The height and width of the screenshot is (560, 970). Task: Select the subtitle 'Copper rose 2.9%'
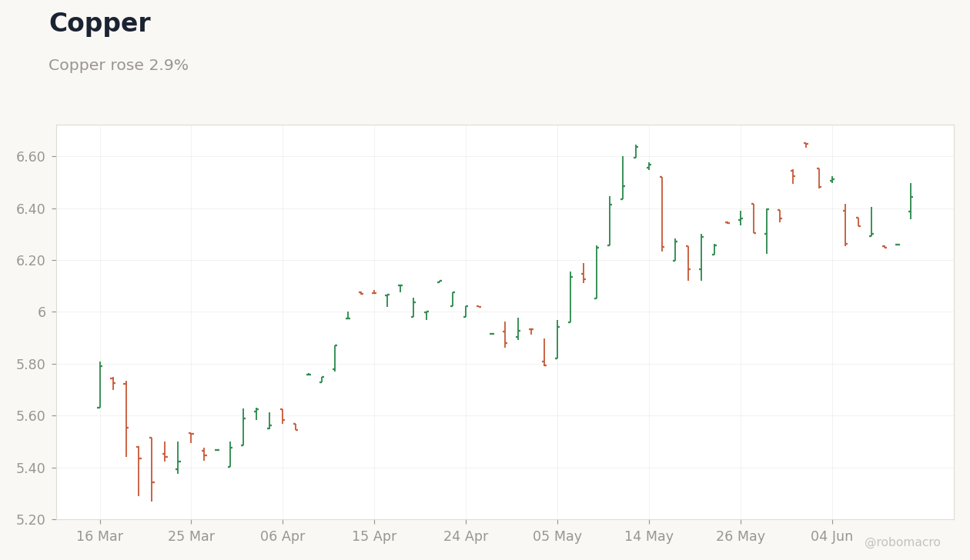(x=119, y=65)
